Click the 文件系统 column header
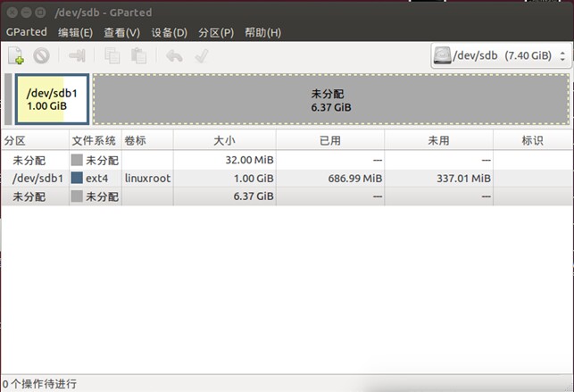The height and width of the screenshot is (392, 574). (94, 140)
